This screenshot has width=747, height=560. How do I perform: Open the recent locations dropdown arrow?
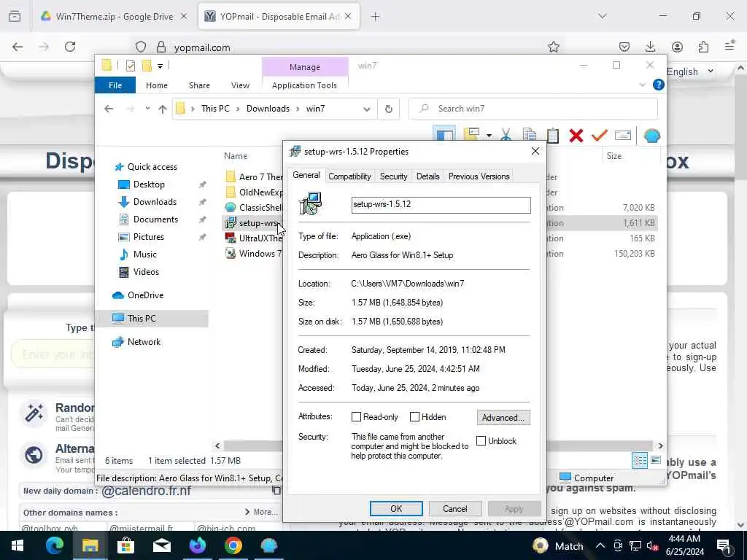[x=147, y=109]
